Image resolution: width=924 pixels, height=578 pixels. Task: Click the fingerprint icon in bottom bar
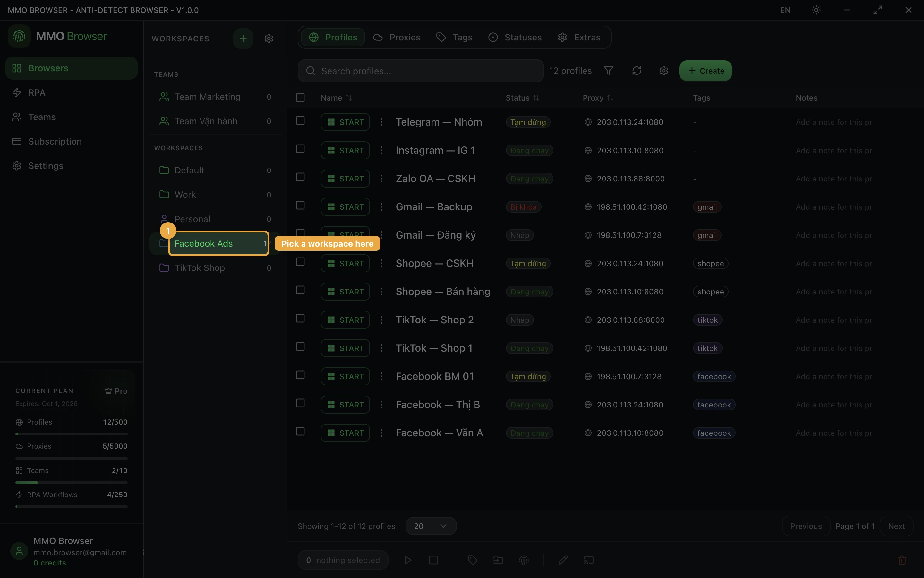click(524, 560)
